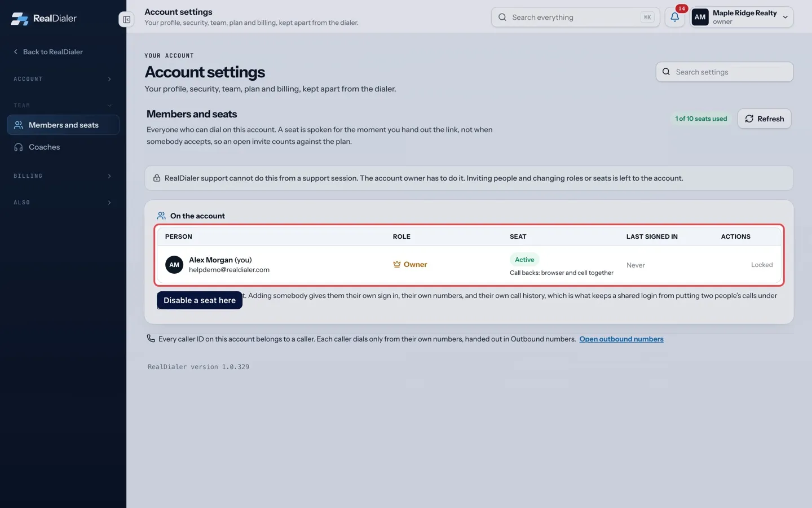Open the notifications bell
The width and height of the screenshot is (812, 508).
(674, 17)
